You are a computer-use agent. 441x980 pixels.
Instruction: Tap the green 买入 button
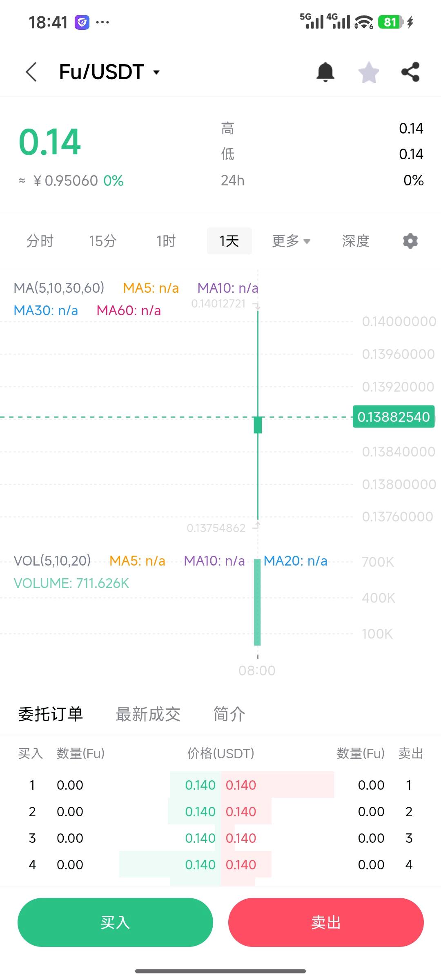[x=115, y=922]
